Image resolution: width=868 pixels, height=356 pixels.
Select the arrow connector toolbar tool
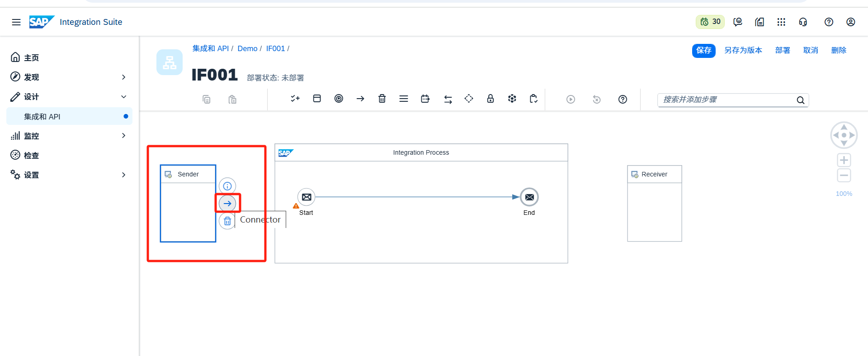point(360,99)
